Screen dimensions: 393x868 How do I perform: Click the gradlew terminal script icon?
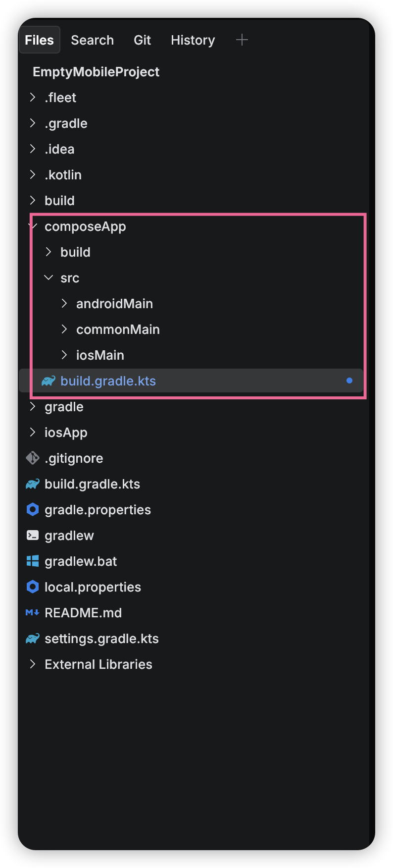pos(33,536)
